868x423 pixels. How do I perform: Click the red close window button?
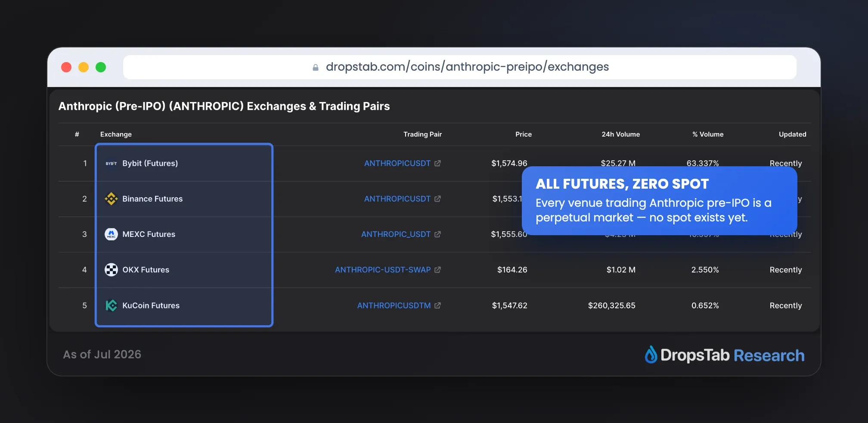point(66,67)
